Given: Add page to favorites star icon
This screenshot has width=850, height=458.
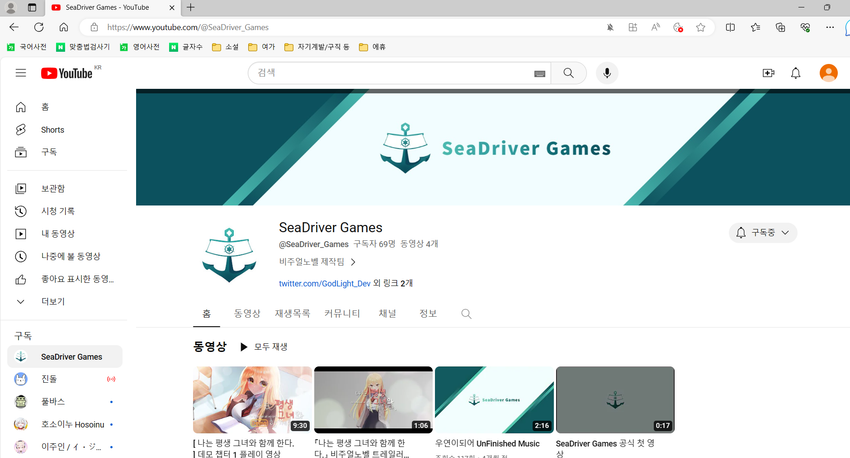Looking at the screenshot, I should click(700, 27).
